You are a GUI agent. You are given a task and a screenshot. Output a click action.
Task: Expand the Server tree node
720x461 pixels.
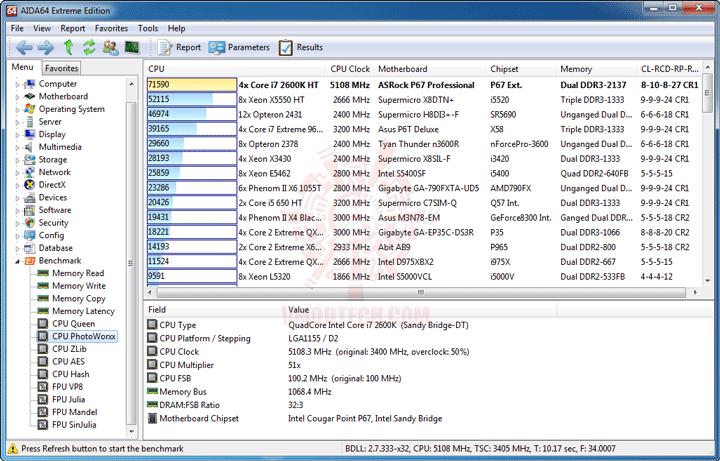17,122
